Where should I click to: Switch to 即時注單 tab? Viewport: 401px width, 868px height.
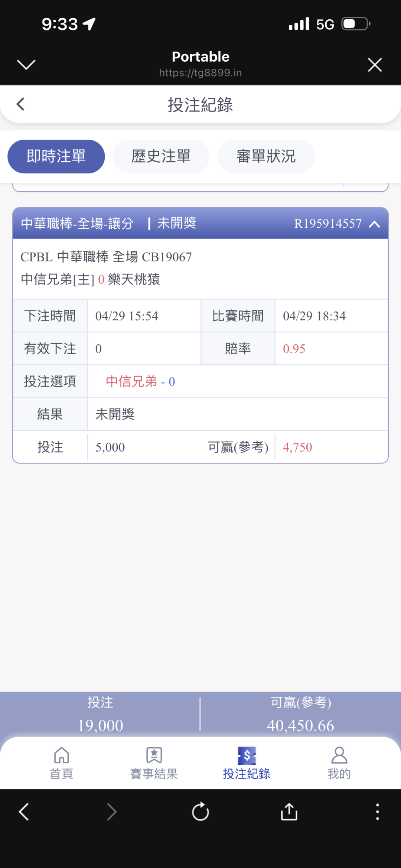56,156
